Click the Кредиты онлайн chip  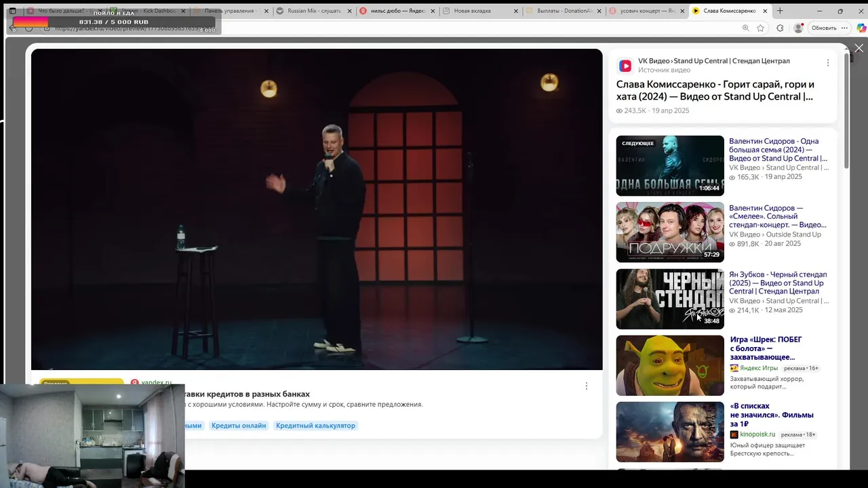(239, 426)
